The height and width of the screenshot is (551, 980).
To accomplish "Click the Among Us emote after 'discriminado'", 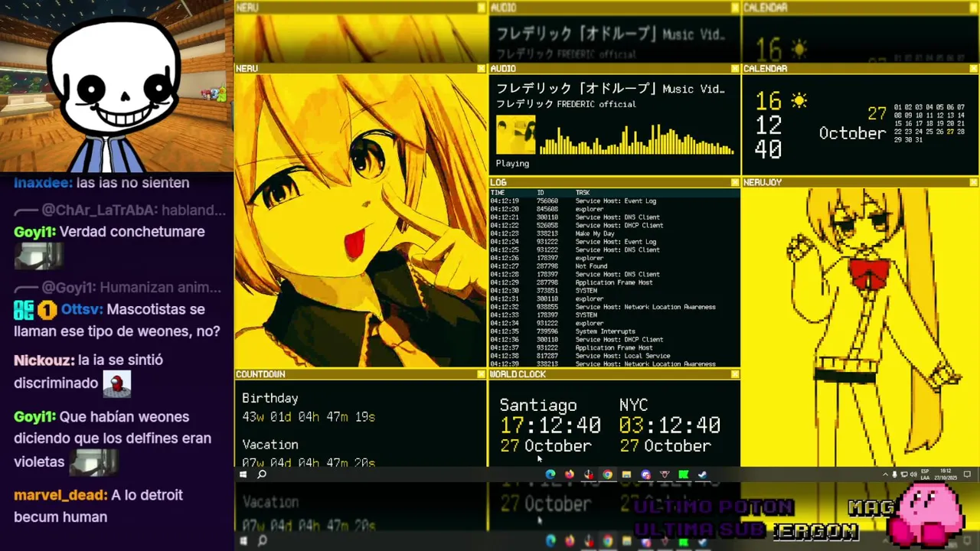I will (x=117, y=384).
